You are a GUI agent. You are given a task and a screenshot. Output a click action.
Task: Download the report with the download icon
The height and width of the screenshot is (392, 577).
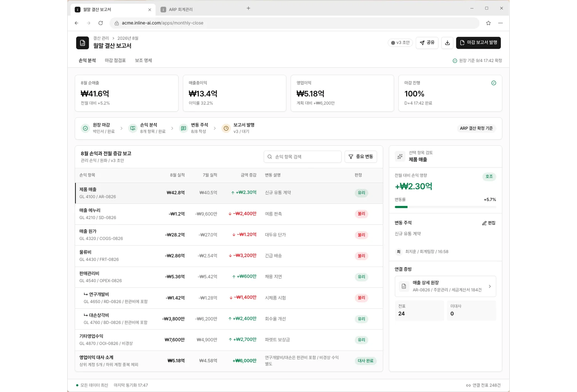[447, 43]
